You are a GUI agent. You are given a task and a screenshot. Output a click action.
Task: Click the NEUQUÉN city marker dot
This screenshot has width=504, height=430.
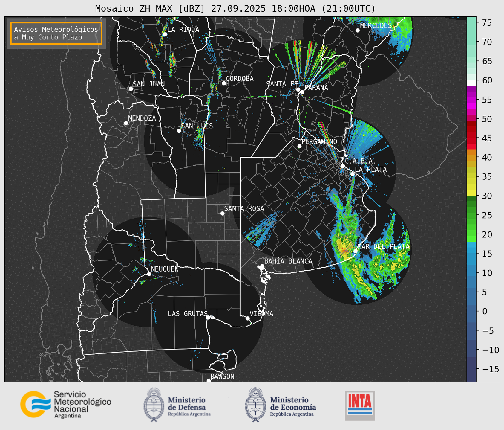(x=149, y=274)
